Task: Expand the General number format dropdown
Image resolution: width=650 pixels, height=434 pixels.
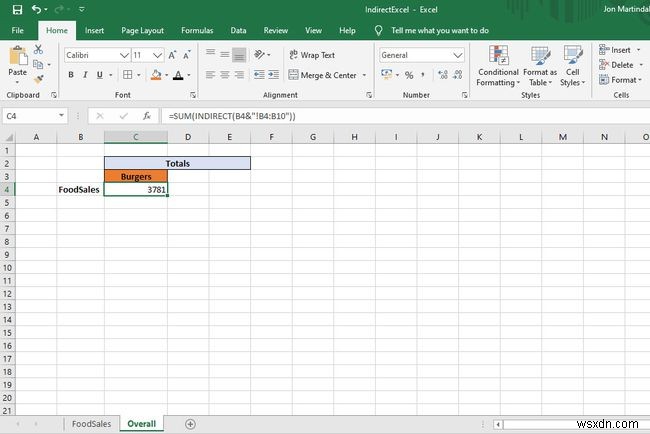Action: (458, 55)
